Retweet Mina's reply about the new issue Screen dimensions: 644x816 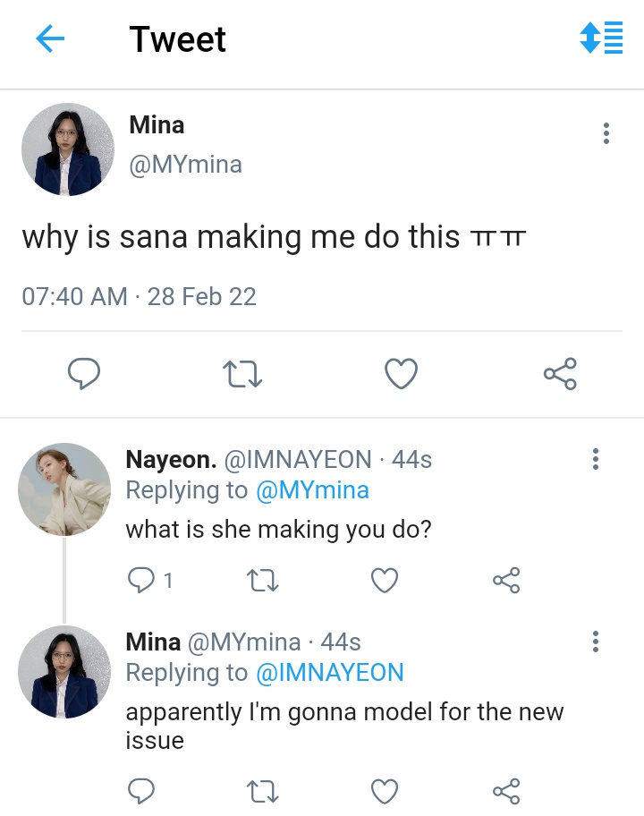pos(263,792)
